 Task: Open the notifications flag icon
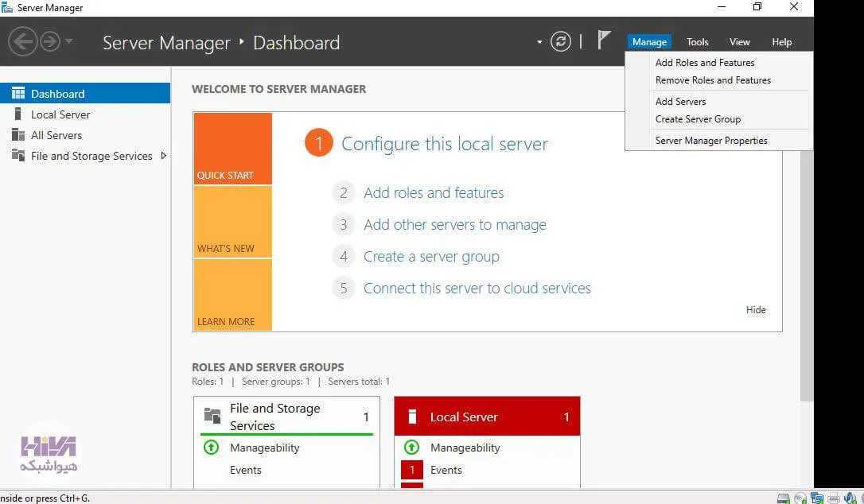tap(604, 41)
